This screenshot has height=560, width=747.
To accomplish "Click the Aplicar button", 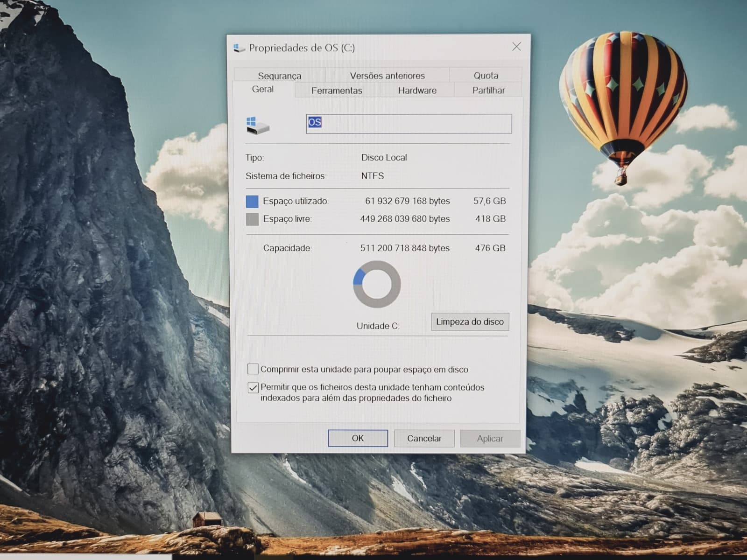I will [490, 438].
